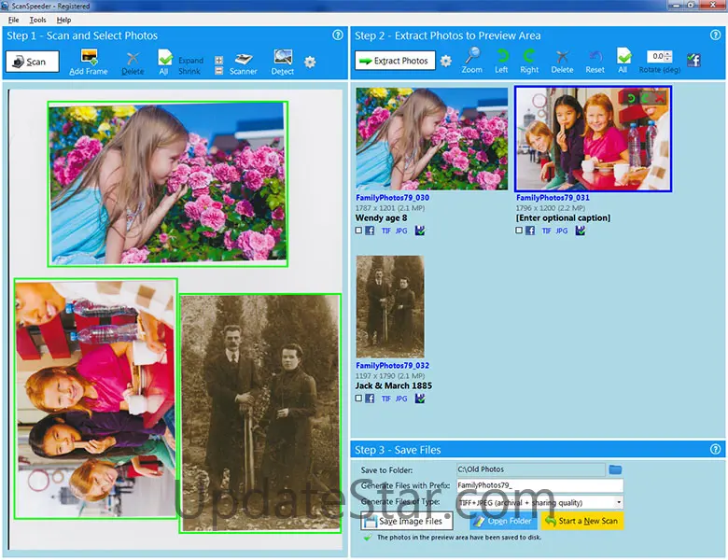
Task: Click Reset in Step 2 toolbar
Action: pyautogui.click(x=595, y=58)
